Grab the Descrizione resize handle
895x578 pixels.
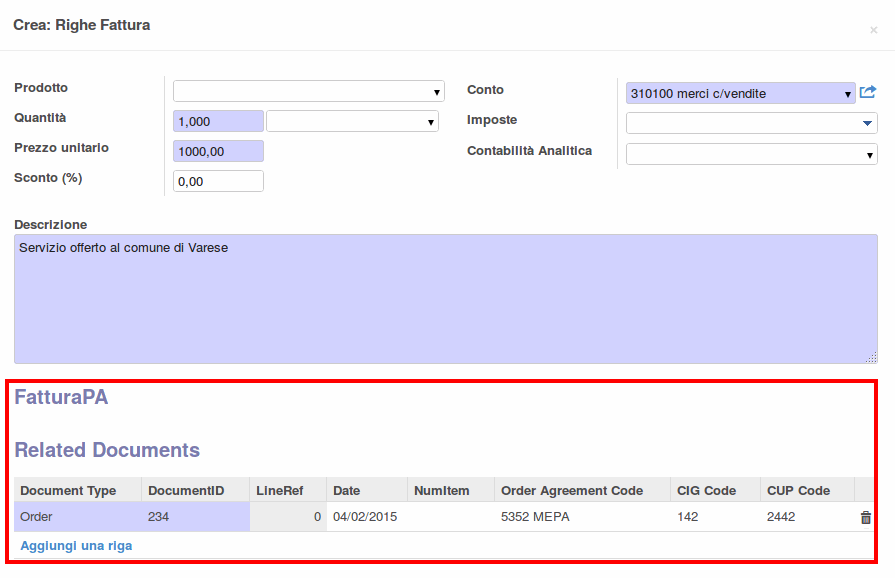pyautogui.click(x=871, y=357)
